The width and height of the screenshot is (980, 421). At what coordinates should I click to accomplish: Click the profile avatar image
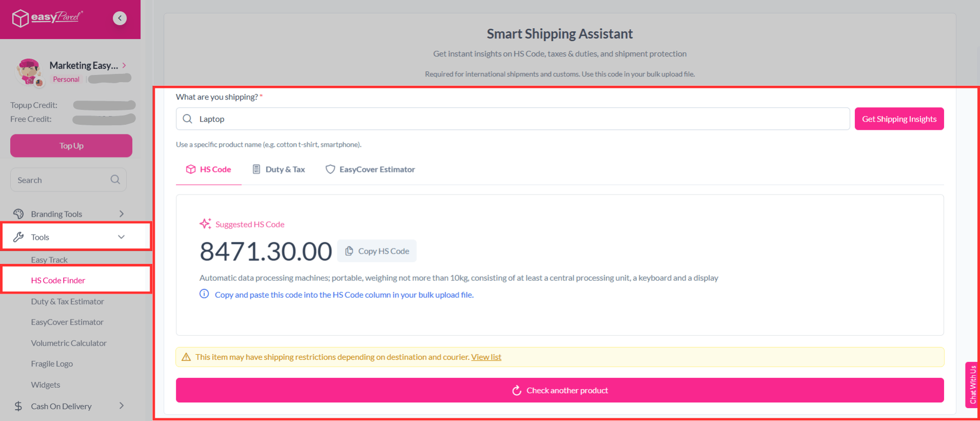coord(29,71)
